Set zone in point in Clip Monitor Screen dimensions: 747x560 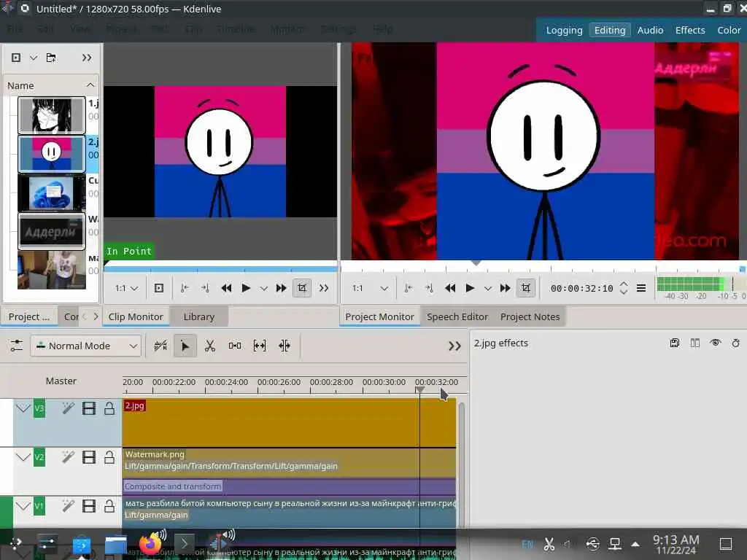[185, 288]
